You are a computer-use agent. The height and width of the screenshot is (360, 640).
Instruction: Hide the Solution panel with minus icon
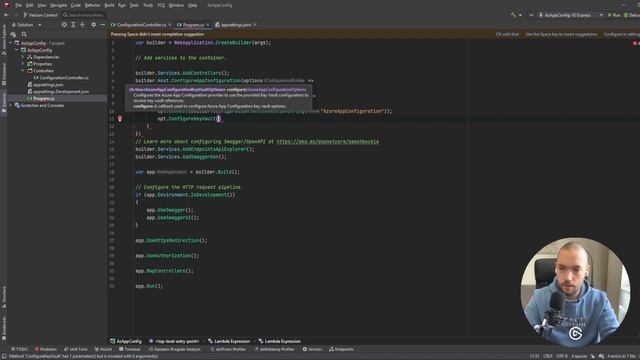pos(102,25)
